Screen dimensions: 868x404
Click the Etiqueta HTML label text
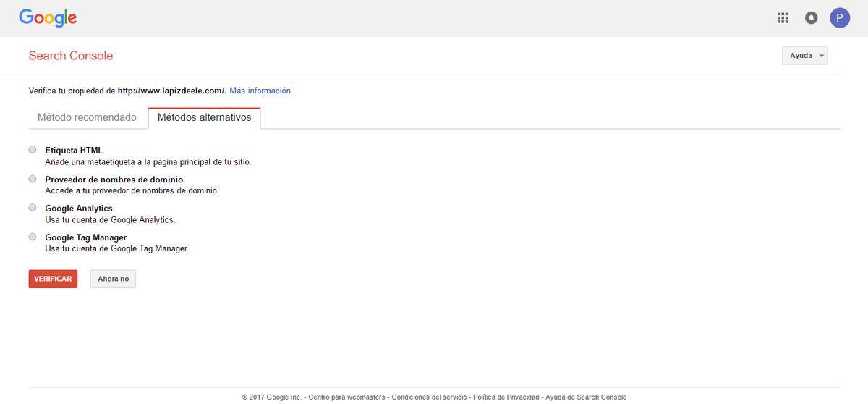pos(74,151)
